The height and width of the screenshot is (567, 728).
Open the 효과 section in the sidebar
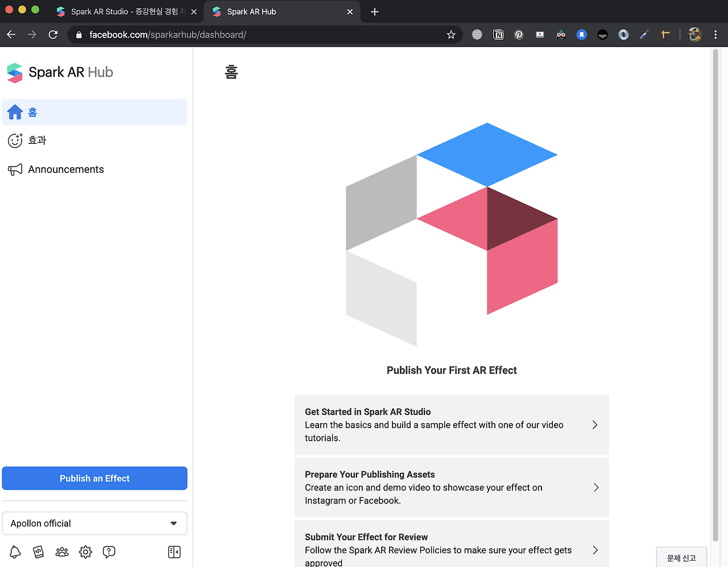(x=94, y=140)
